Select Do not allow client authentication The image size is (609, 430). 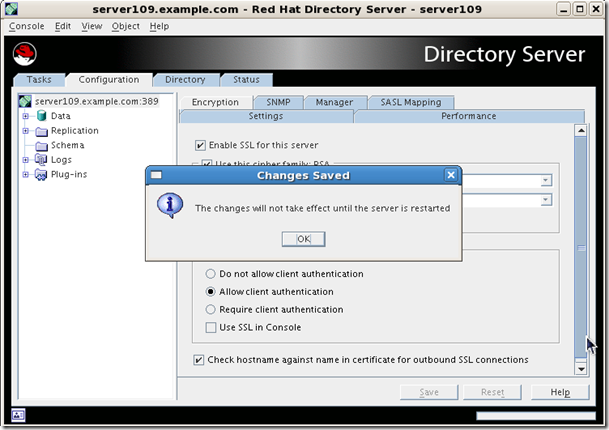coord(211,274)
